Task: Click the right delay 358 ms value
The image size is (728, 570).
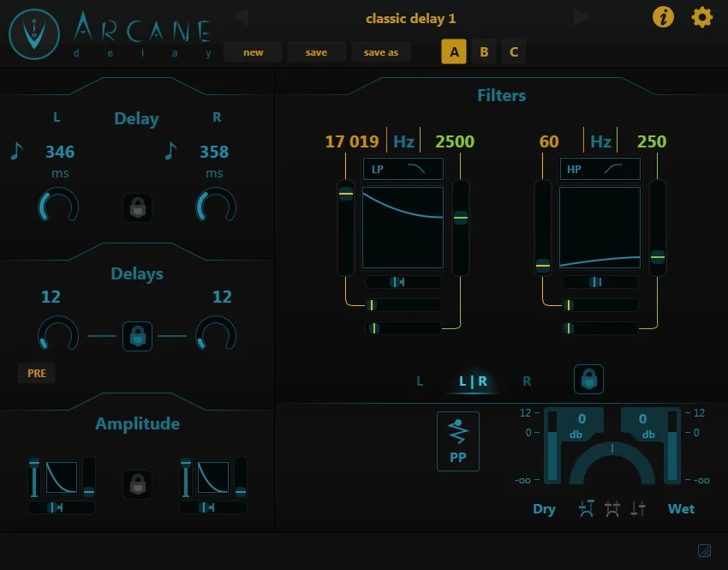Action: (214, 152)
